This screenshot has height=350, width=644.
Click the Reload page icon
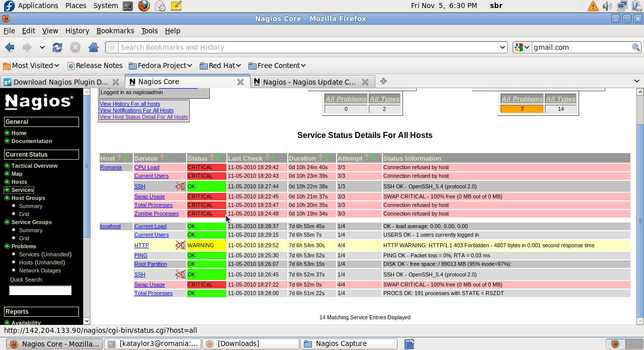[57, 47]
